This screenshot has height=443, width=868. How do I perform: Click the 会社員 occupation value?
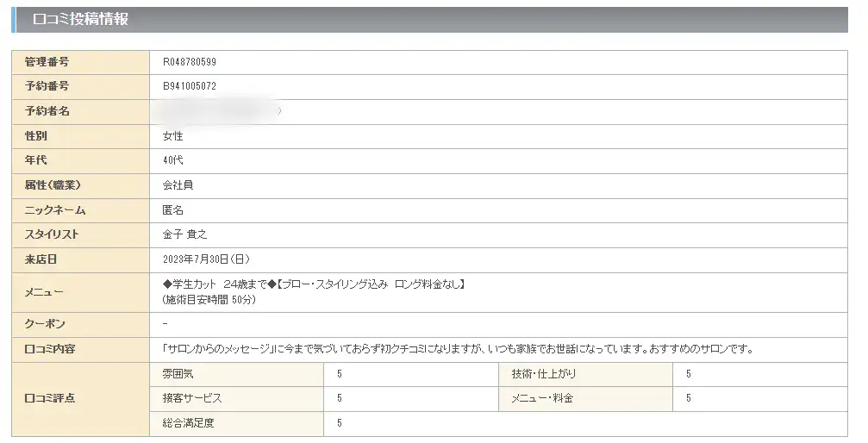coord(178,185)
